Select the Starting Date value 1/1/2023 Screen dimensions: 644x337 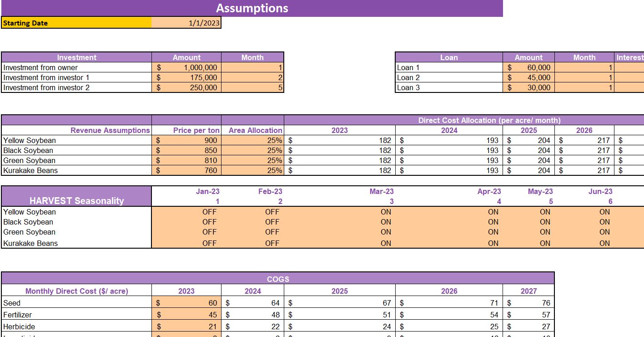pos(186,23)
